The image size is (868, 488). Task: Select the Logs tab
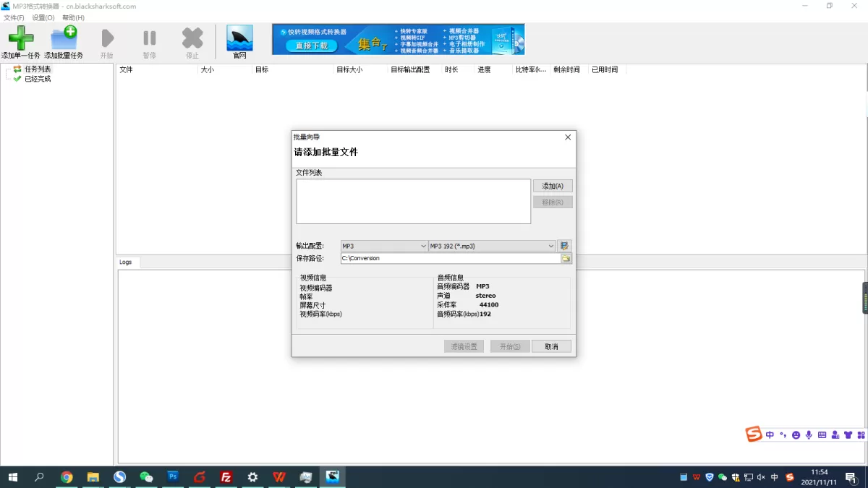click(126, 262)
